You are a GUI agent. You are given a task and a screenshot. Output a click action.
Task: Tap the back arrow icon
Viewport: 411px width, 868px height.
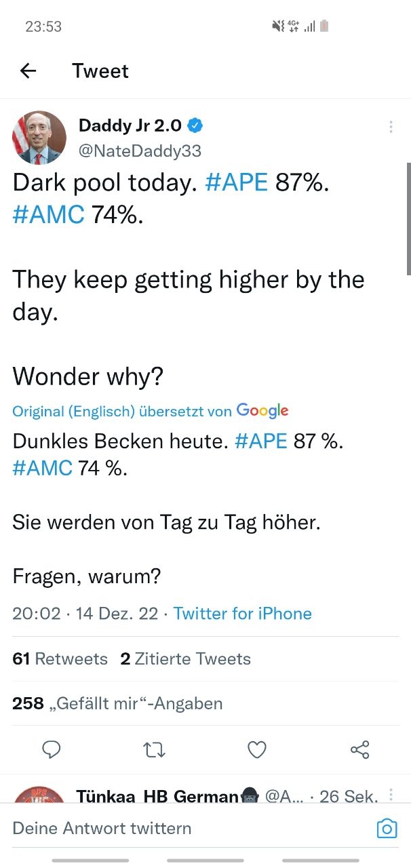28,71
